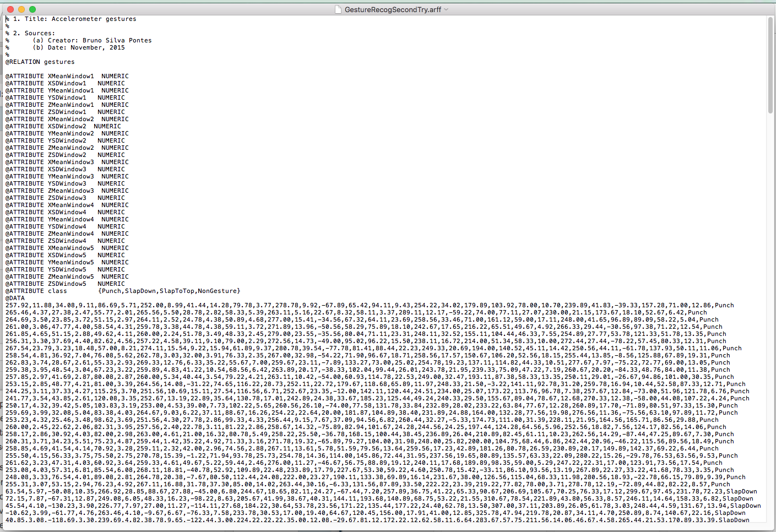Click the data row starting with 253.23,4.32

pos(362,420)
